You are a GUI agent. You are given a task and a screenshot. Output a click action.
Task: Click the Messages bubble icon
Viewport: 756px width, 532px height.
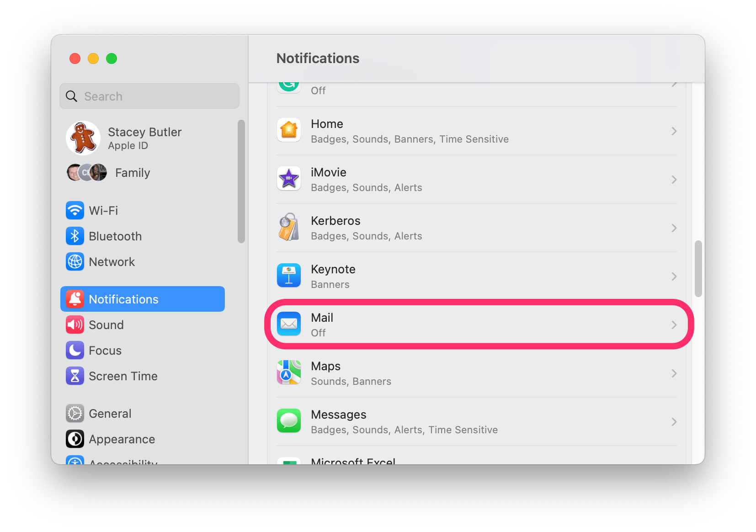tap(289, 421)
